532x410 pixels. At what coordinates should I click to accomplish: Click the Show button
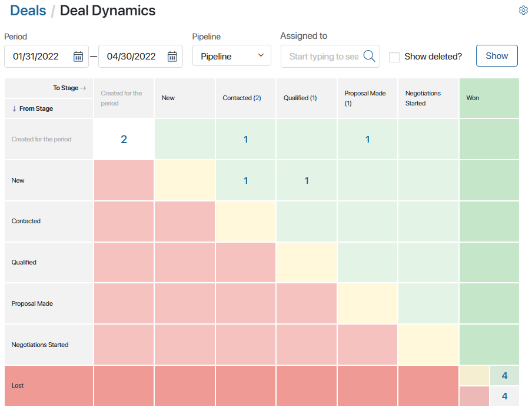[497, 56]
